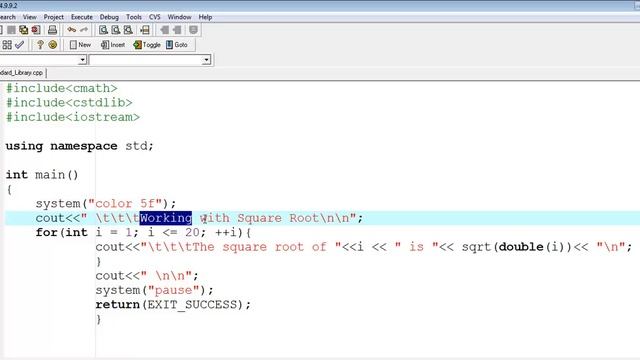Click the four-squares Rebuild All icon

tap(7, 45)
